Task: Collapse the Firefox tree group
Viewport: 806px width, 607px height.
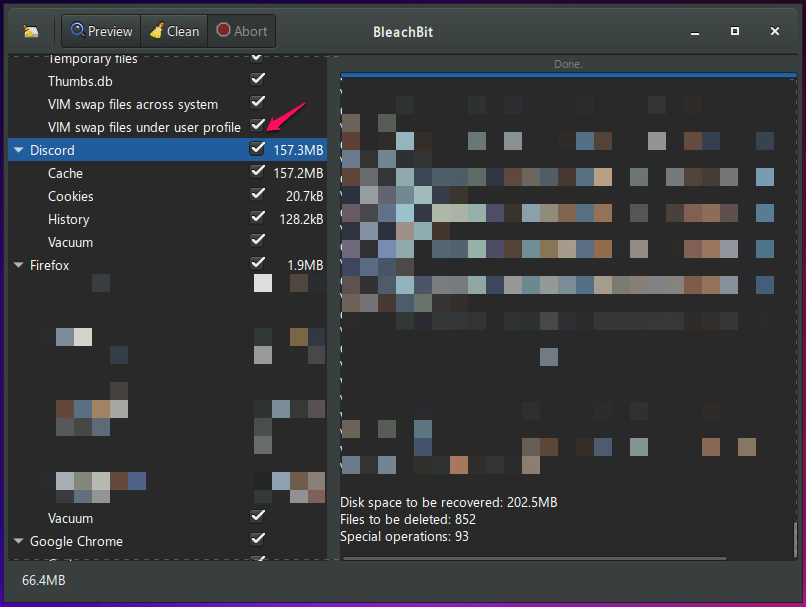Action: coord(19,265)
